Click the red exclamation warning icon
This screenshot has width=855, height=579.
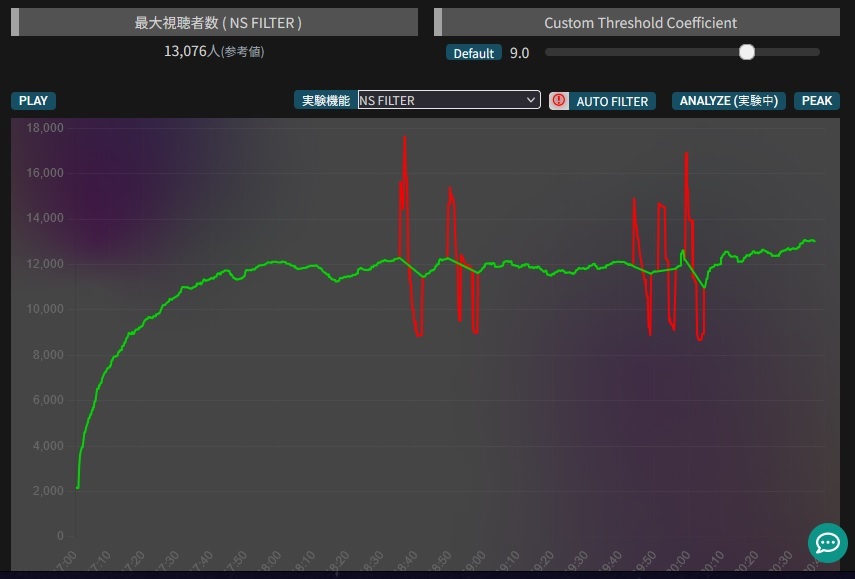tap(558, 101)
